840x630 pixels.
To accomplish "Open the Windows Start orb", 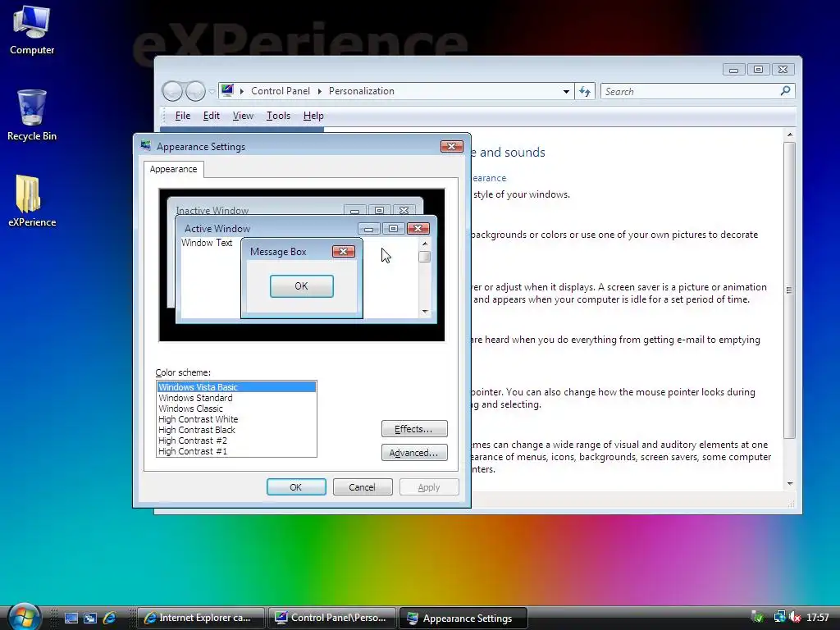I will point(24,617).
